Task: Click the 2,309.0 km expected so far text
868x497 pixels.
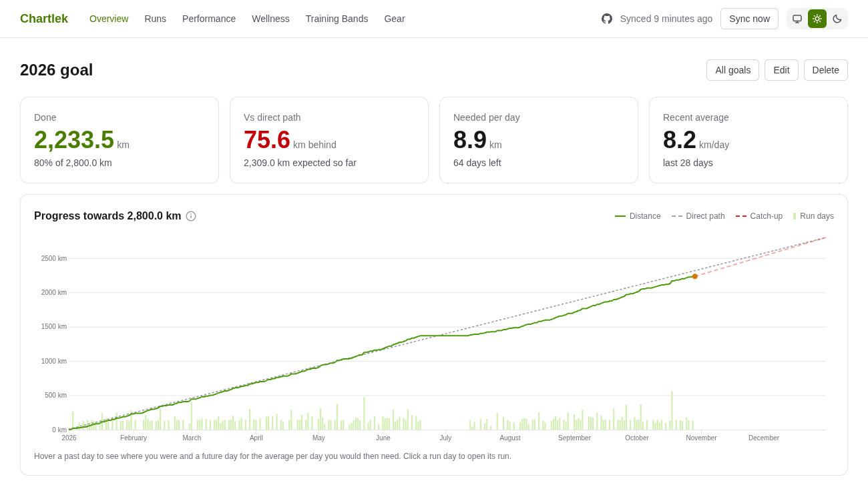Action: tap(300, 163)
